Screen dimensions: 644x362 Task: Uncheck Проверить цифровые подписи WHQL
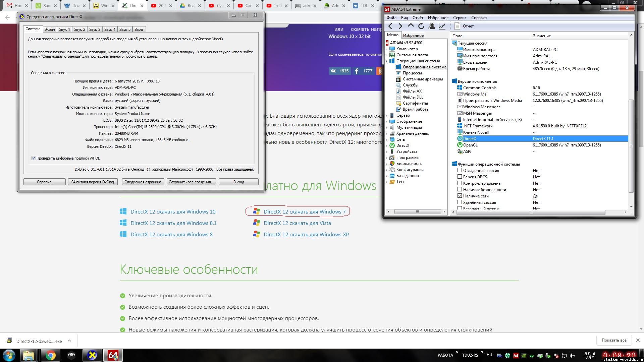tap(34, 158)
